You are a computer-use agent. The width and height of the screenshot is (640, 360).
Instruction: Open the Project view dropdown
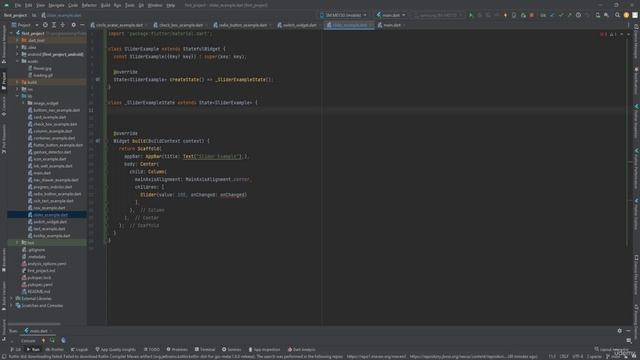point(25,25)
